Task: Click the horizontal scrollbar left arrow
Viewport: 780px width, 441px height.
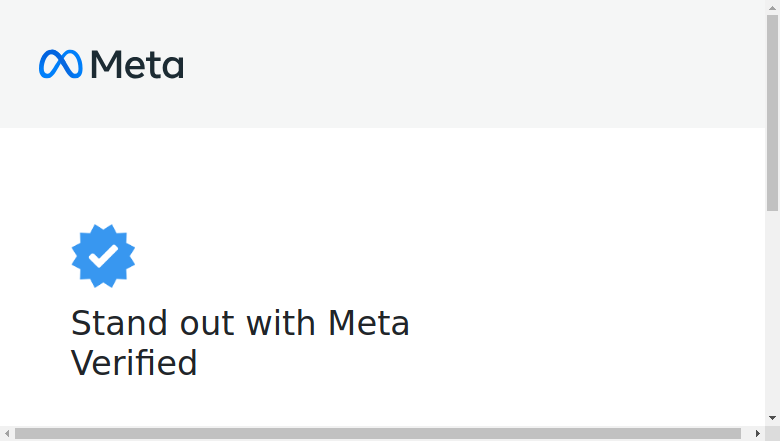Action: coord(7,434)
